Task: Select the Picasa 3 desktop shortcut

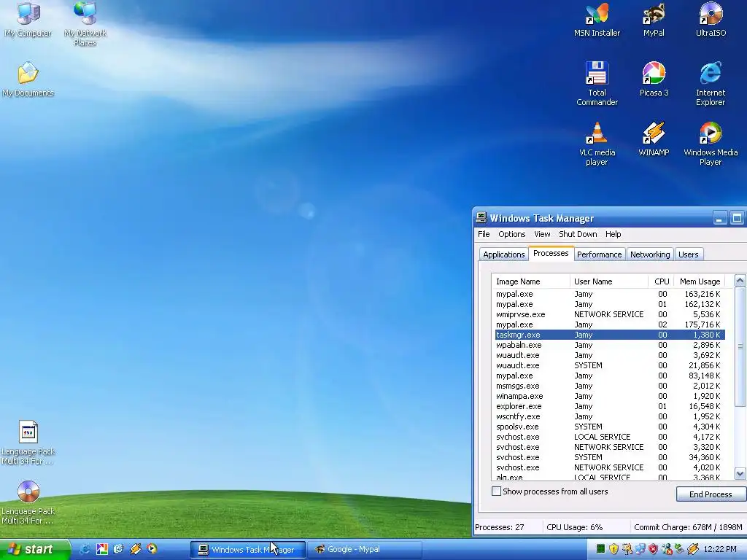Action: click(654, 79)
